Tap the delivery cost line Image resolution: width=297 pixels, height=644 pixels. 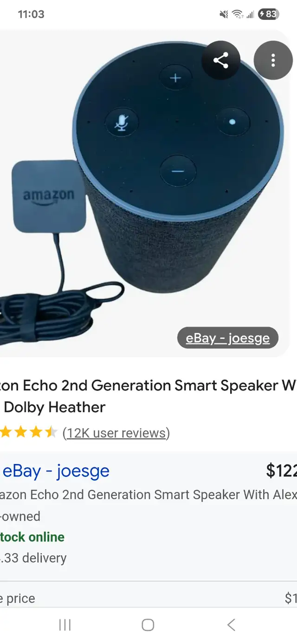coord(33,558)
